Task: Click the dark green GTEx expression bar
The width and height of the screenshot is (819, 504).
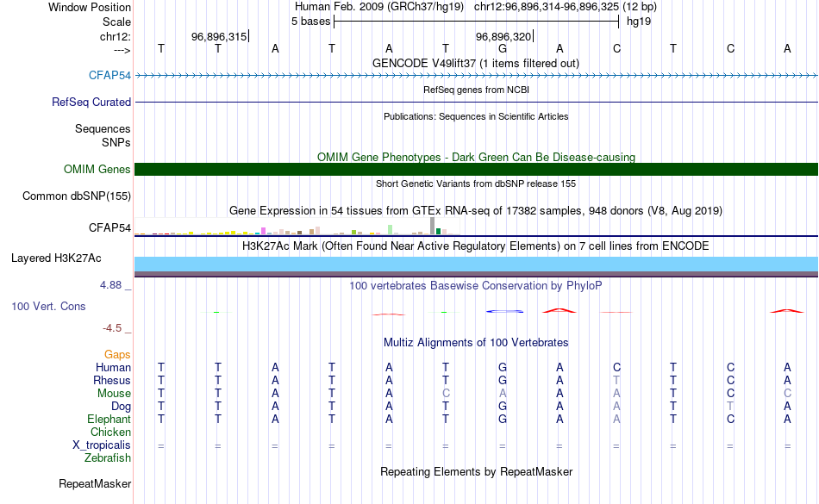Action: click(x=438, y=232)
